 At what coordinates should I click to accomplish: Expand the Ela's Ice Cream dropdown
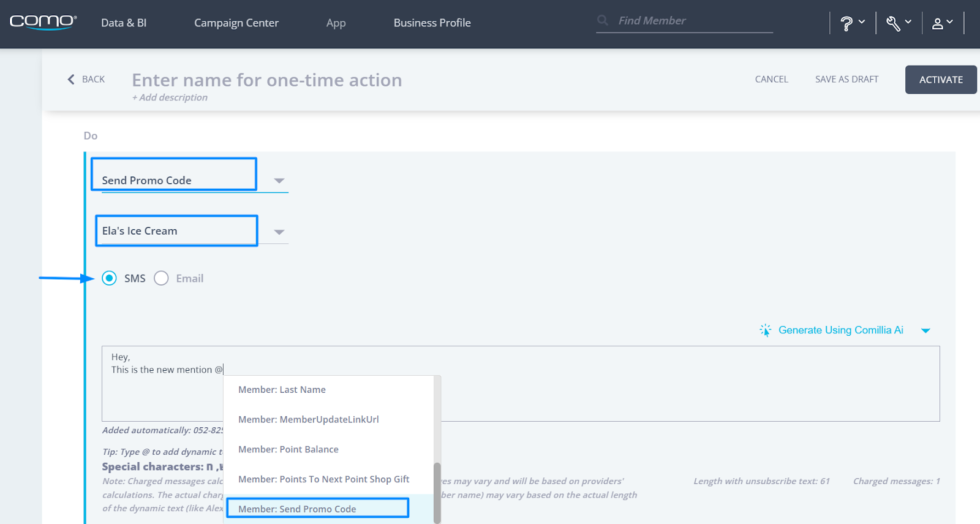279,232
